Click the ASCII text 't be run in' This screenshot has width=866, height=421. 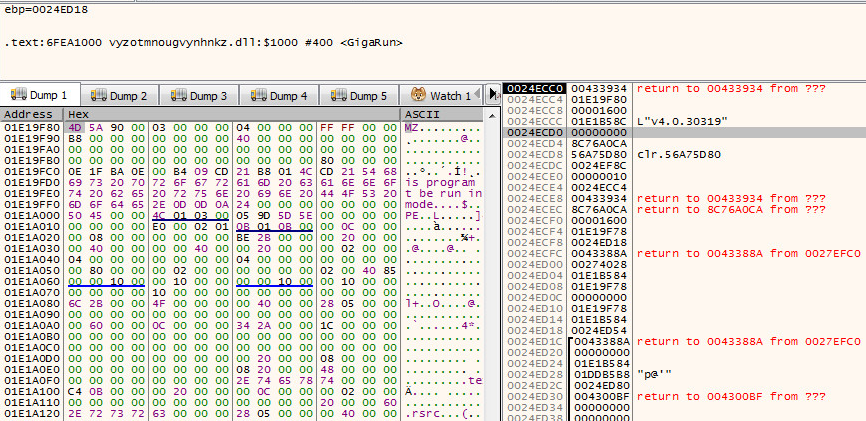pos(443,193)
